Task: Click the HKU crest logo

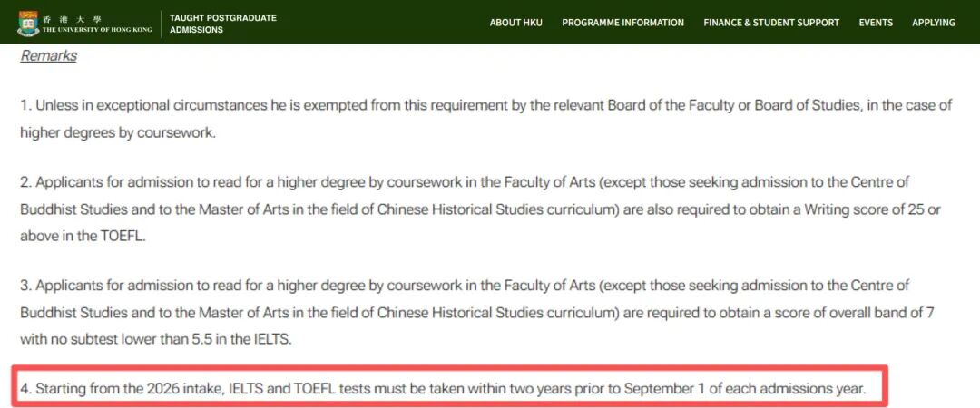Action: coord(27,23)
